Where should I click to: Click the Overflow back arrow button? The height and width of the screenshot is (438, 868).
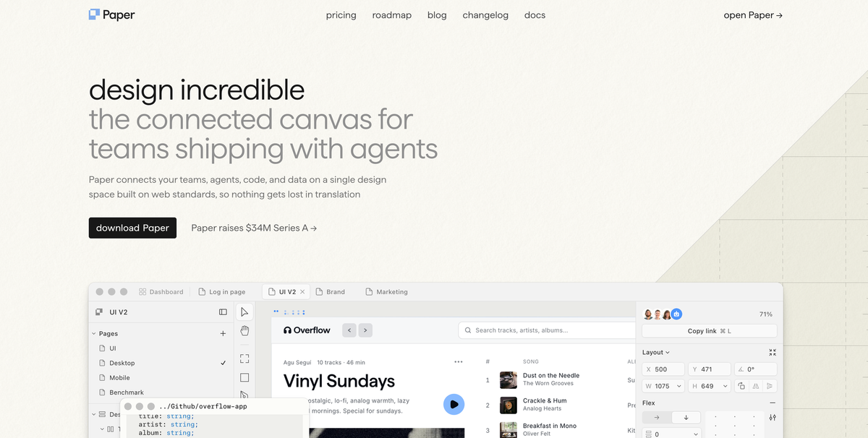coord(349,330)
